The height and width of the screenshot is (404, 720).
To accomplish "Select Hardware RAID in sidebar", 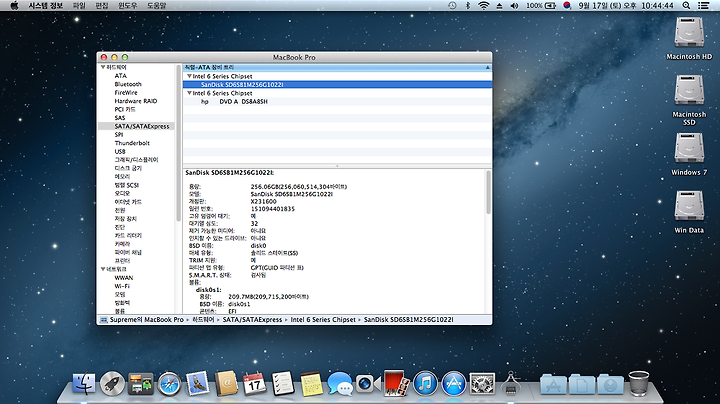I will tap(136, 101).
